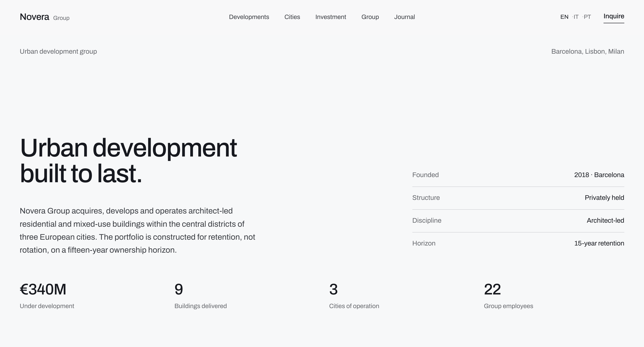Click the '2018 · Barcelona' value

coord(599,175)
